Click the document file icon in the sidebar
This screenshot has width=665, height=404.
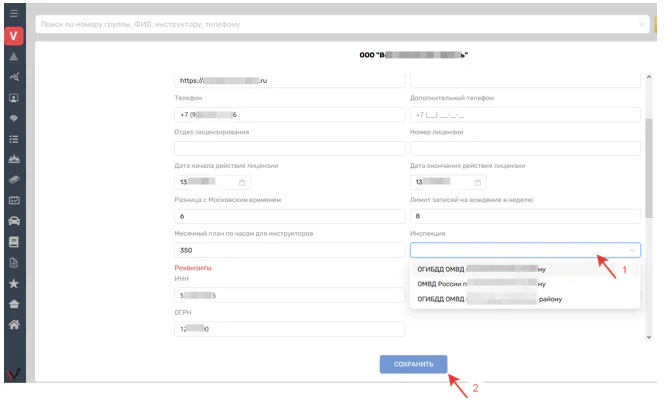coord(14,263)
